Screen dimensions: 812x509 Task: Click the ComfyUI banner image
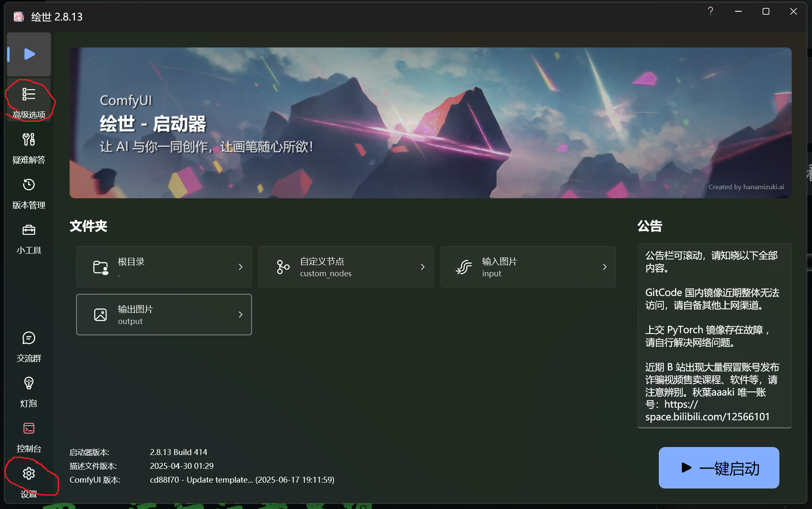(430, 123)
